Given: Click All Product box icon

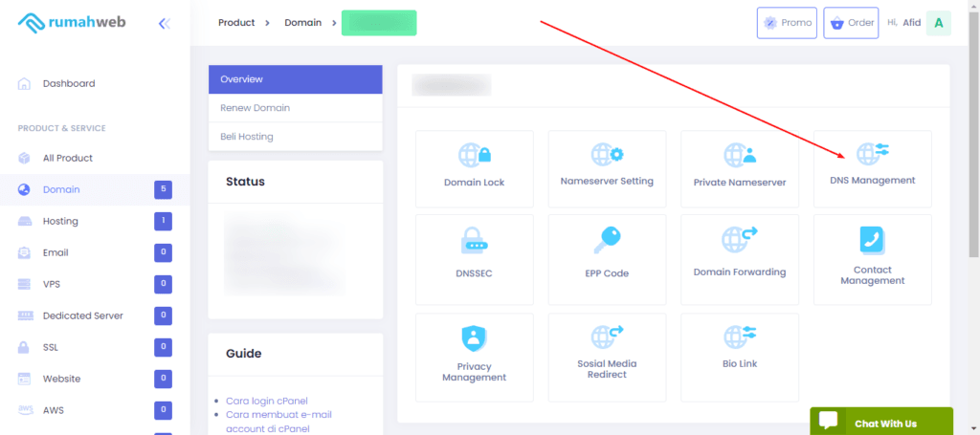Looking at the screenshot, I should pos(24,158).
